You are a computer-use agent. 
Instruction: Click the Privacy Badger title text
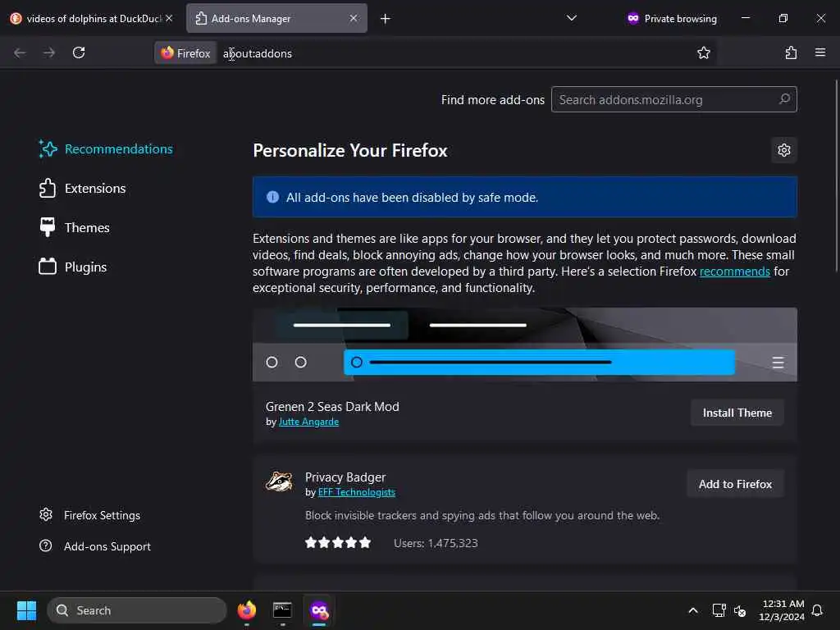coord(345,477)
